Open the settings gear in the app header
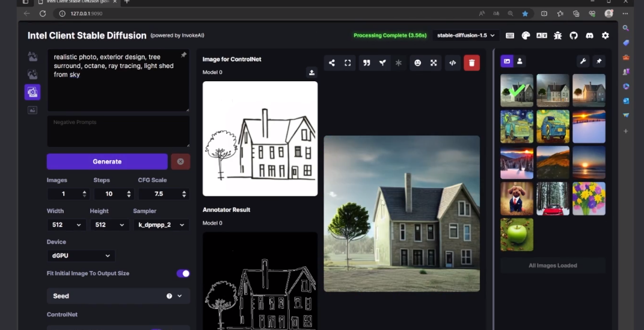Screen dimensions: 644x330 pos(605,36)
